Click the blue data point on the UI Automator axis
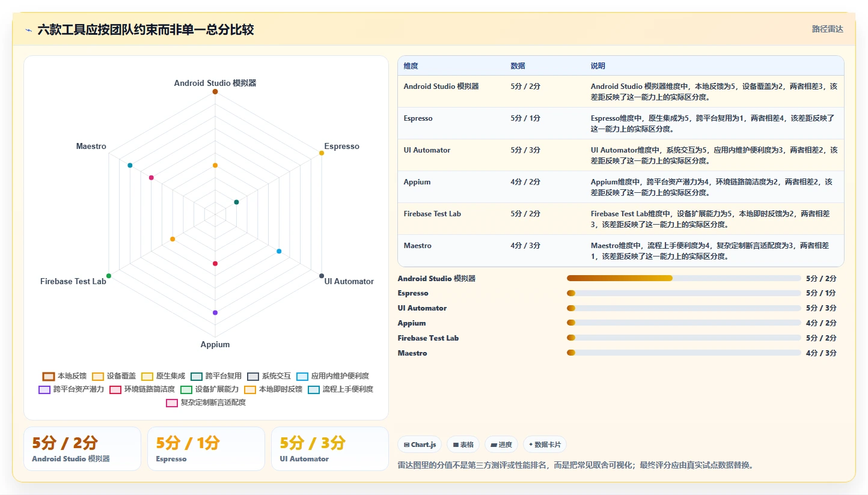The width and height of the screenshot is (868, 495). (x=279, y=251)
